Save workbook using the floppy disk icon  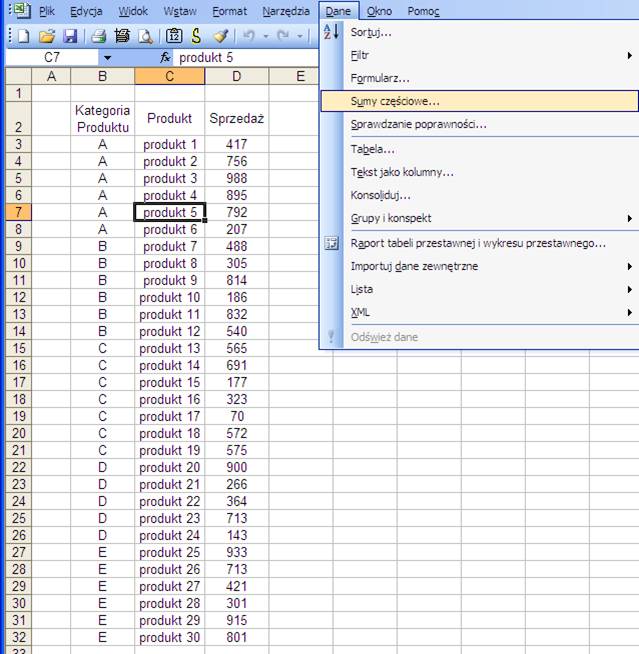click(70, 36)
